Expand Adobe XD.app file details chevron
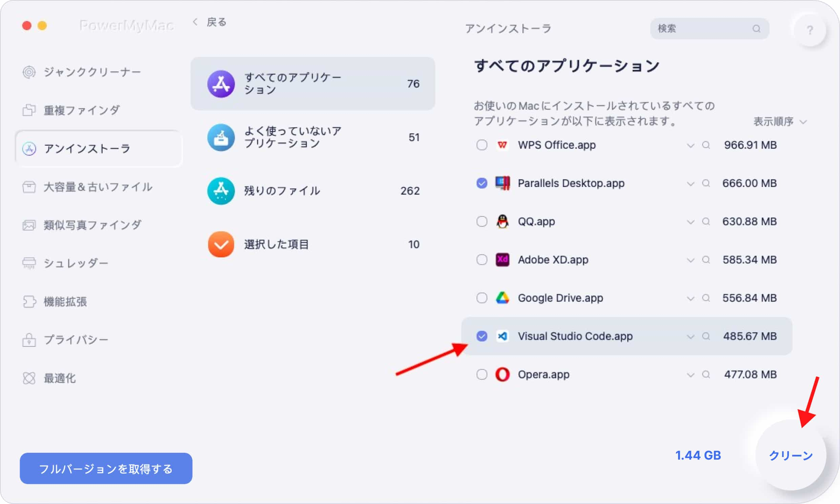 (690, 260)
